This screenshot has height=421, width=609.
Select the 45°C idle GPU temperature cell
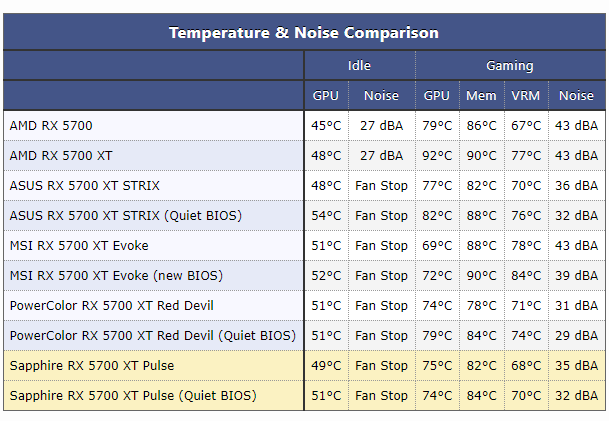pyautogui.click(x=326, y=126)
